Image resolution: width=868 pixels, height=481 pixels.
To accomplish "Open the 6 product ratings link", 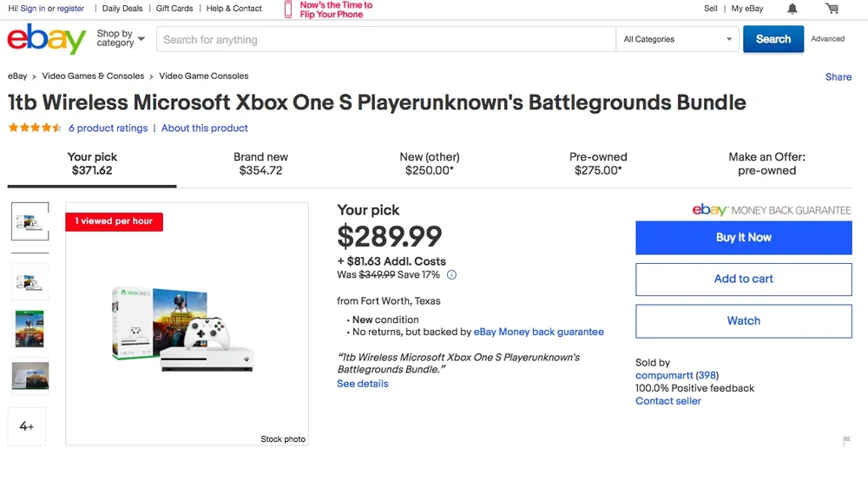I will tap(108, 128).
